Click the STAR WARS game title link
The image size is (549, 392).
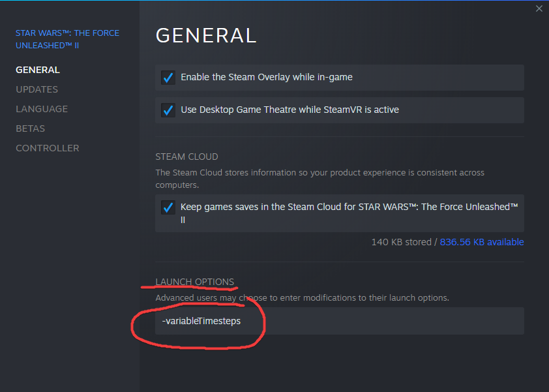pyautogui.click(x=67, y=39)
